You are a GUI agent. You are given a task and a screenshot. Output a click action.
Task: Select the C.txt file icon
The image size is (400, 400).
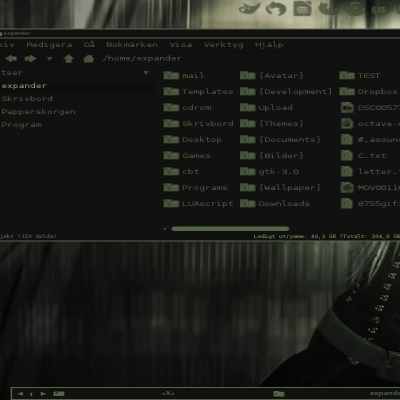347,156
